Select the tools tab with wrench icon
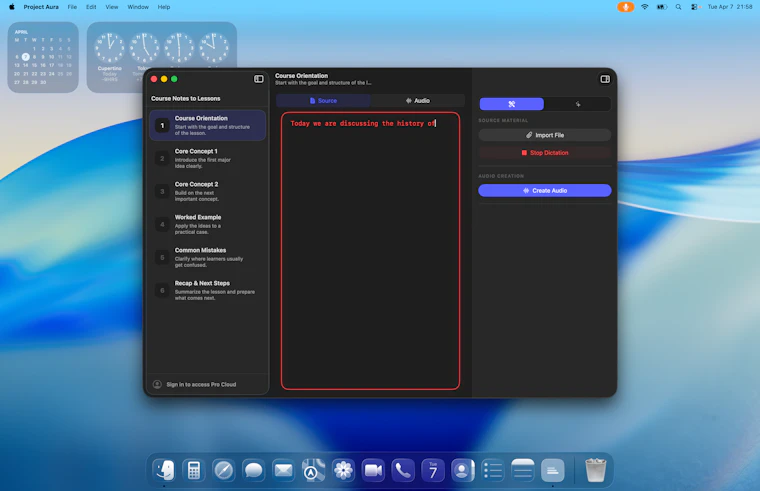The height and width of the screenshot is (491, 760). click(x=511, y=104)
